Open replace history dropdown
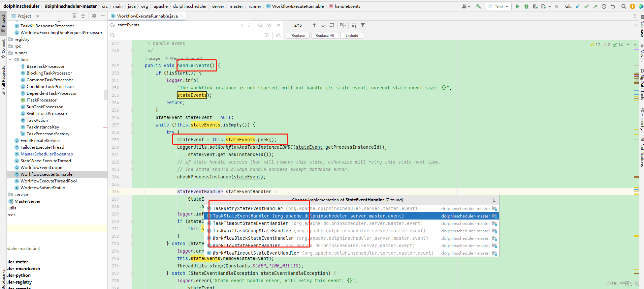644x289 pixels. click(113, 35)
